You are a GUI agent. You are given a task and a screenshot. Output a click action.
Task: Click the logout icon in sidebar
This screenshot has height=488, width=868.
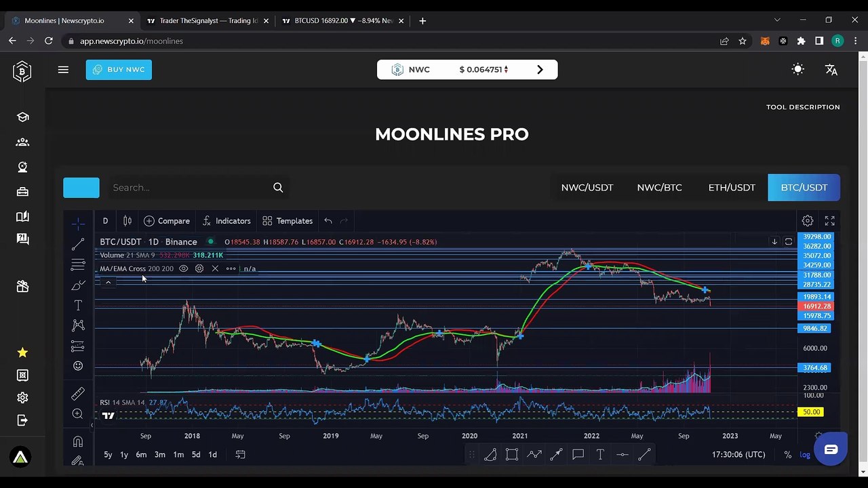22,420
